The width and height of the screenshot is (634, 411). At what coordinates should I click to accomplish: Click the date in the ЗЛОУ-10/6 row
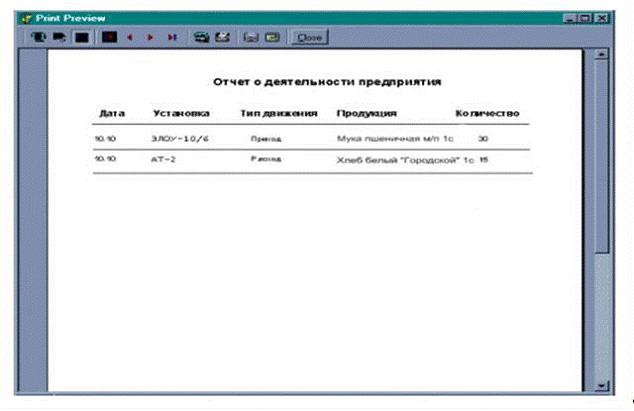pos(105,139)
